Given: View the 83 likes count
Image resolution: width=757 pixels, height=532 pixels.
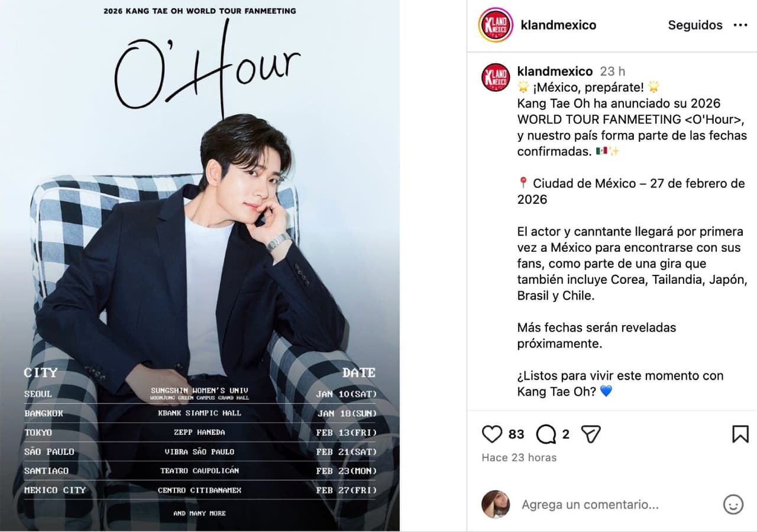Looking at the screenshot, I should click(x=516, y=434).
